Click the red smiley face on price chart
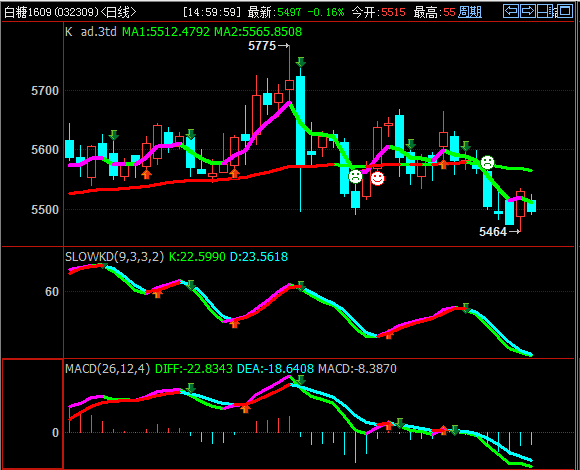Image resolution: width=580 pixels, height=470 pixels. [x=377, y=179]
